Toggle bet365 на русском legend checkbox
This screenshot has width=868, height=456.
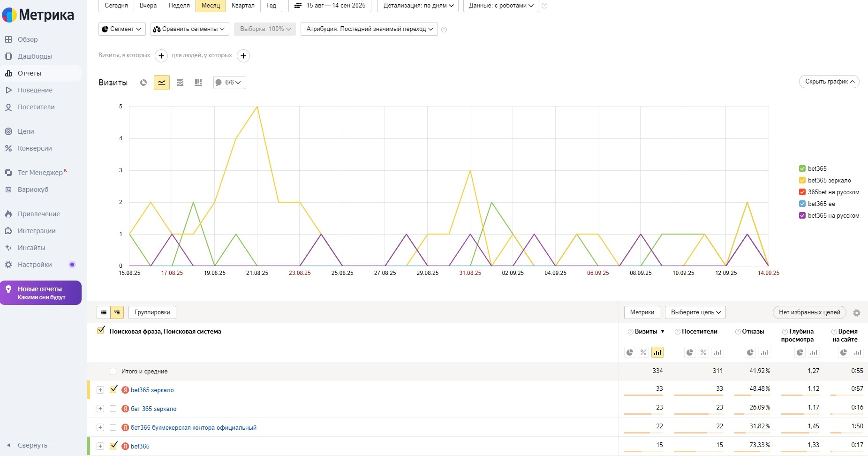tap(802, 215)
